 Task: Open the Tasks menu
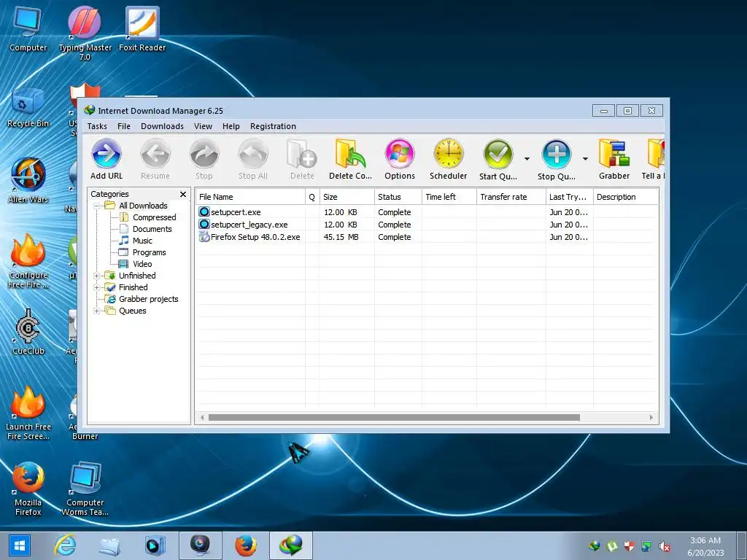coord(97,126)
